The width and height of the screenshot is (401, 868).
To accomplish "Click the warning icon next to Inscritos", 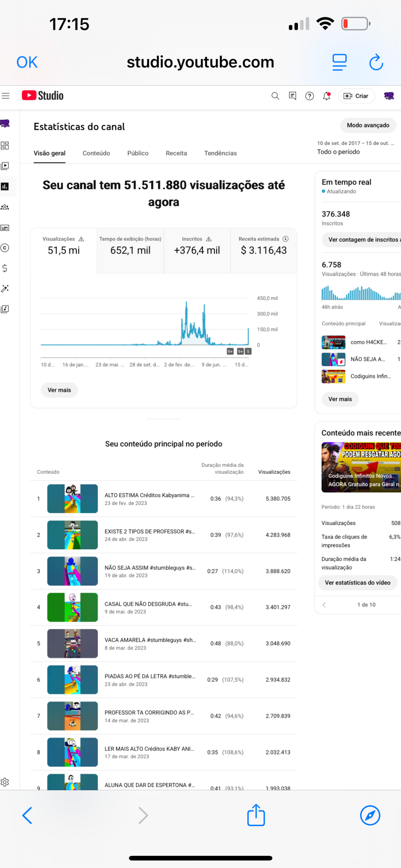I will point(209,239).
